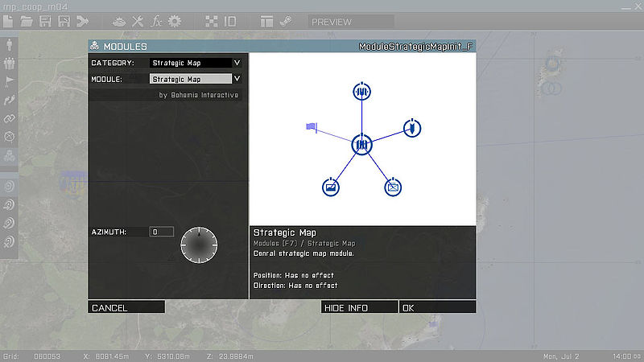Screen dimensions: 644x362
Task: Toggle the checkered textures map button
Action: tap(211, 22)
